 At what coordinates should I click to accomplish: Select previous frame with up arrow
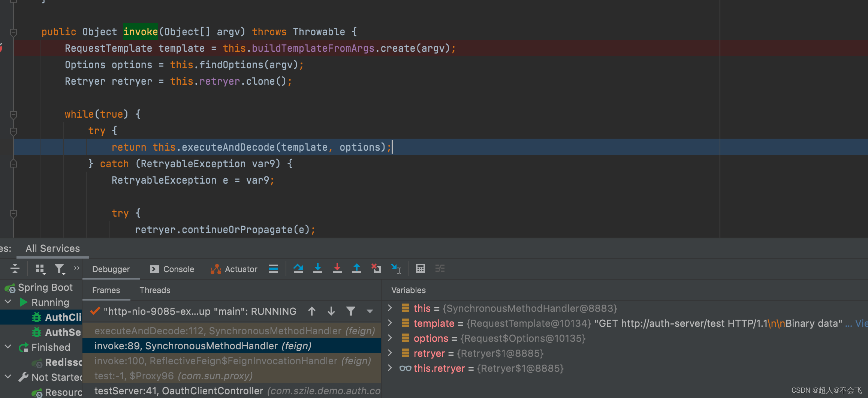[312, 311]
